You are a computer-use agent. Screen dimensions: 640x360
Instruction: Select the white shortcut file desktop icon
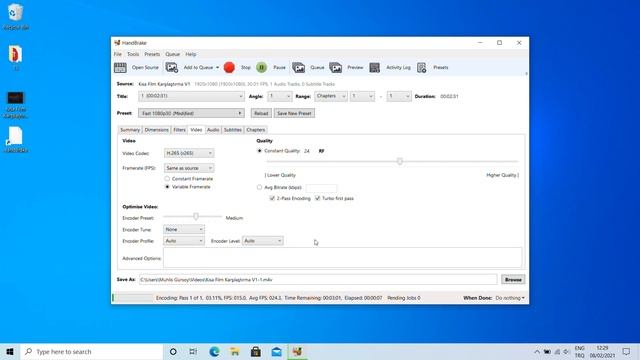point(15,136)
